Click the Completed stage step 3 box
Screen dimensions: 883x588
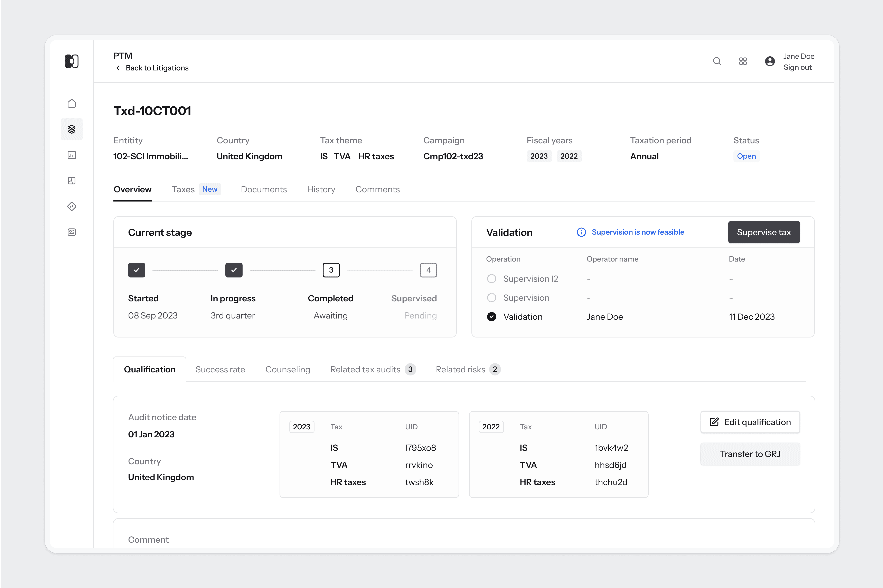(331, 270)
